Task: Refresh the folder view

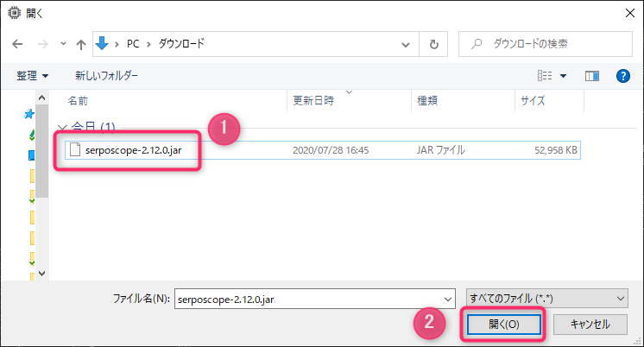Action: pyautogui.click(x=433, y=44)
